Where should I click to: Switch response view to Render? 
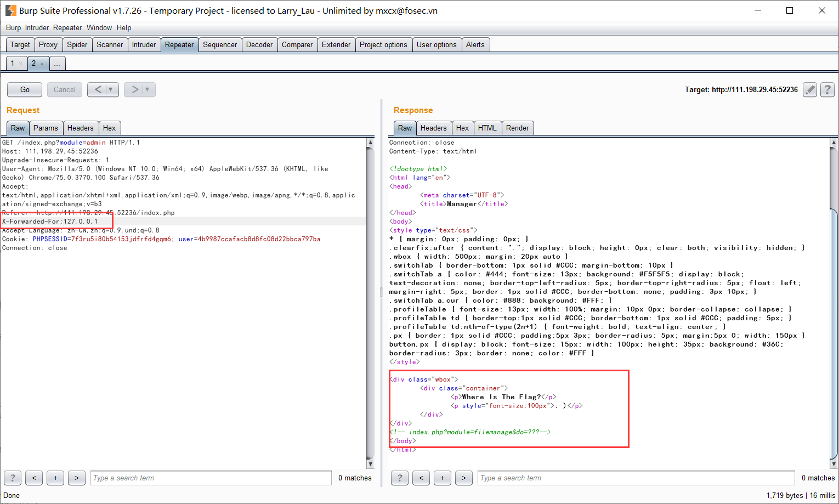[x=518, y=128]
